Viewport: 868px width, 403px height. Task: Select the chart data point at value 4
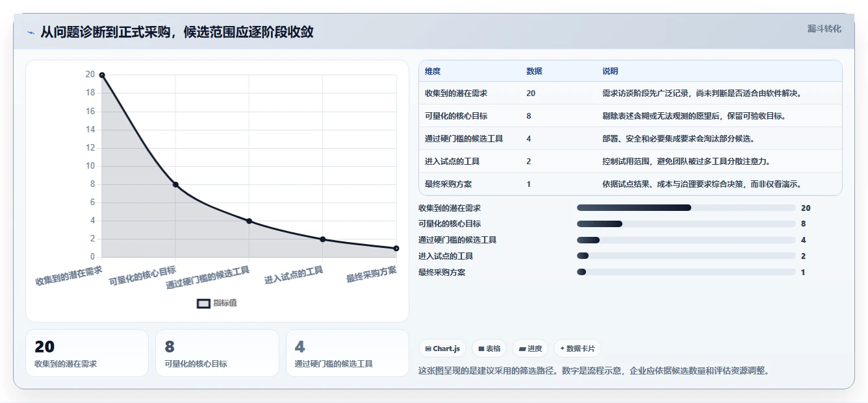pos(249,221)
